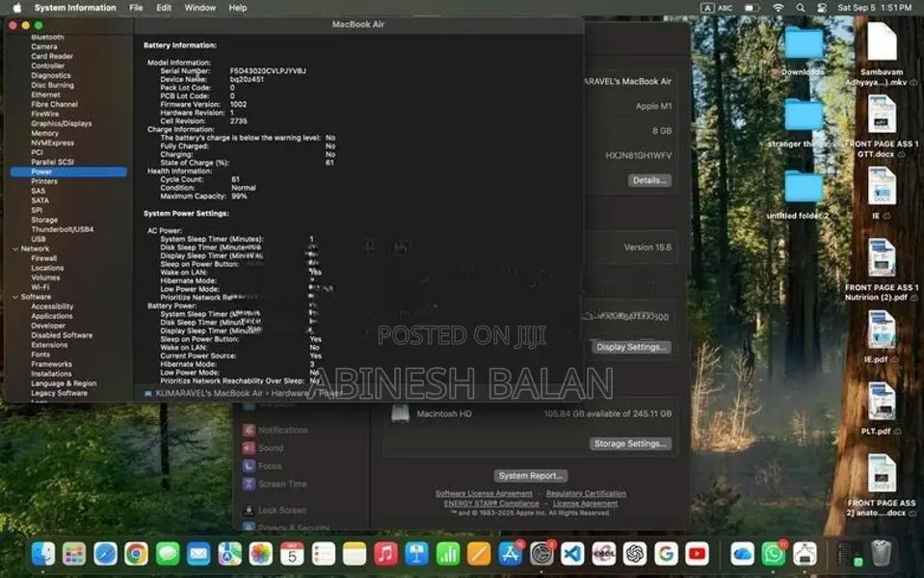Select Wi-Fi under Network

point(40,287)
